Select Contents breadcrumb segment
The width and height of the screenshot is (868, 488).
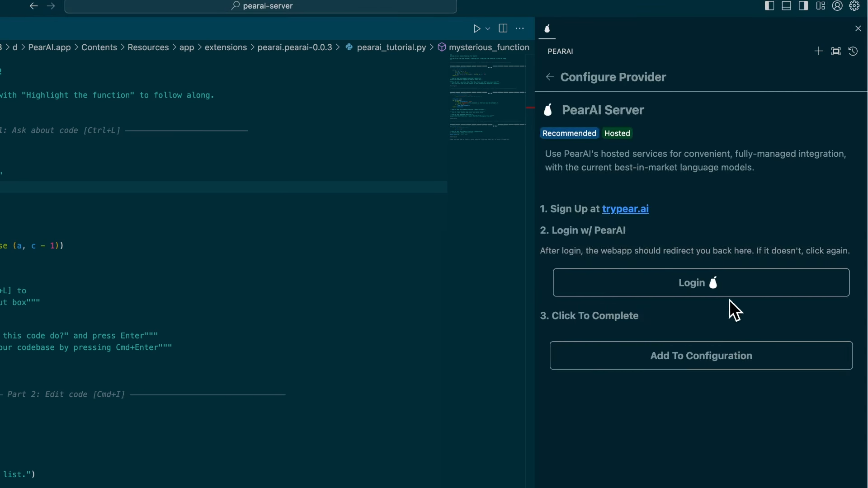(x=99, y=47)
